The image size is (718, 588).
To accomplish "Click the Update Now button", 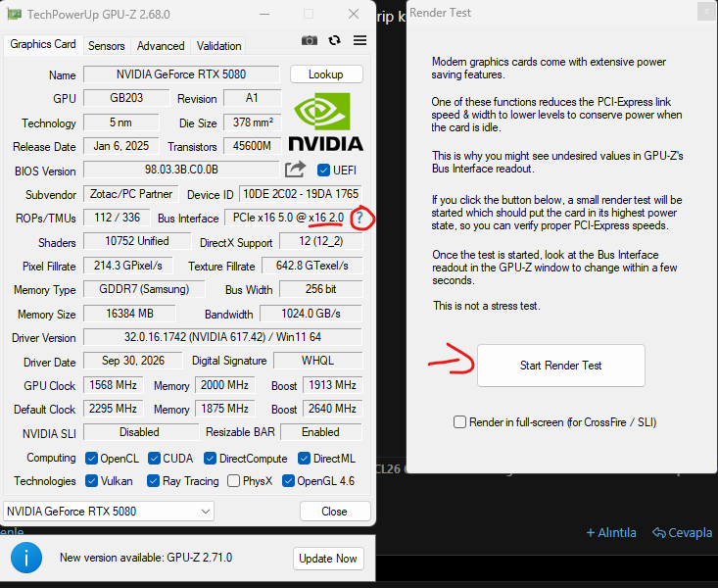I will [328, 559].
